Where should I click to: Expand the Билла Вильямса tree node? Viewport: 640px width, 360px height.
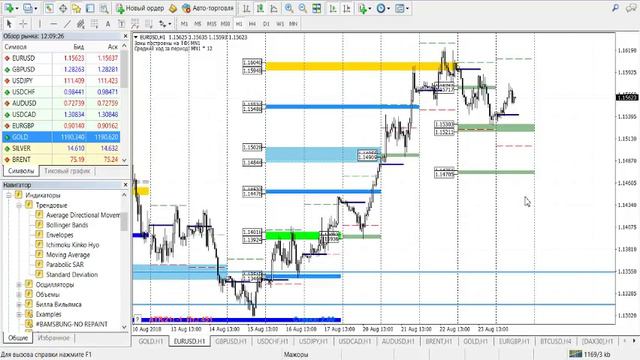coord(19,304)
